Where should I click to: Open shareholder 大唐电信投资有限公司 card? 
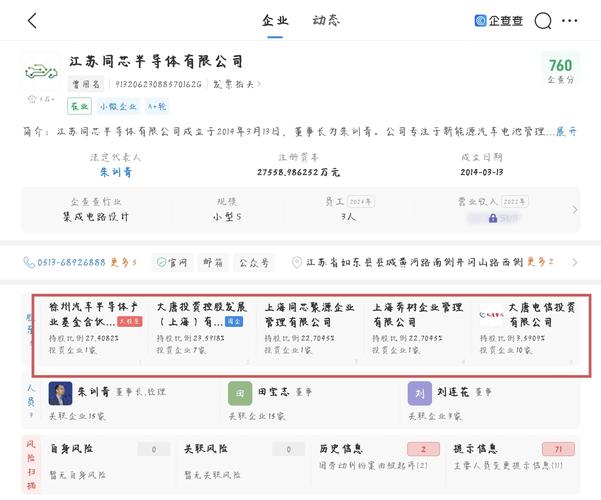tap(527, 332)
